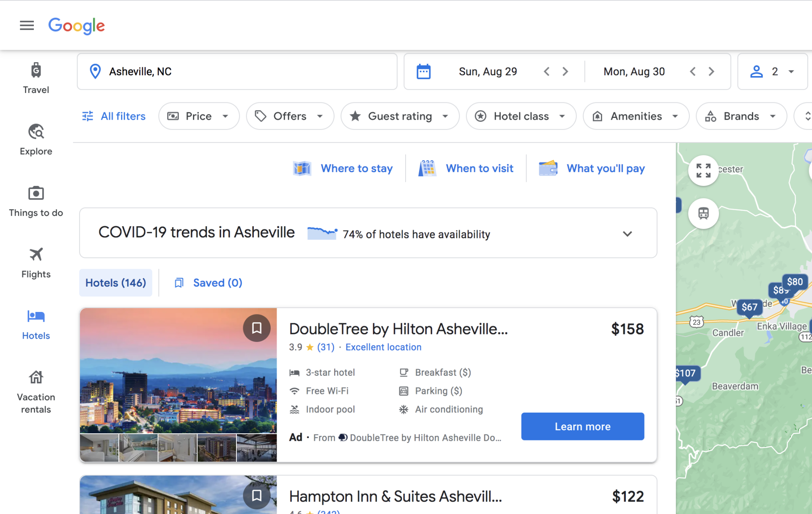
Task: Click the calendar icon for dates
Action: pos(423,71)
